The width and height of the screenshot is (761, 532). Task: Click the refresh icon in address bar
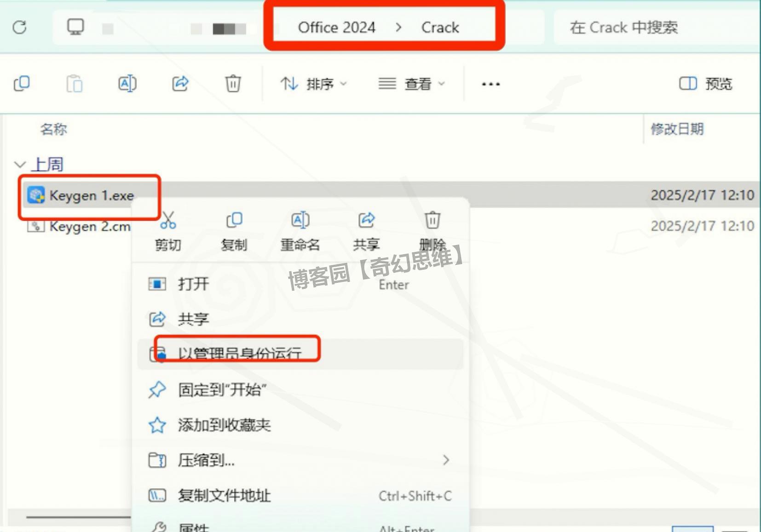pos(19,28)
